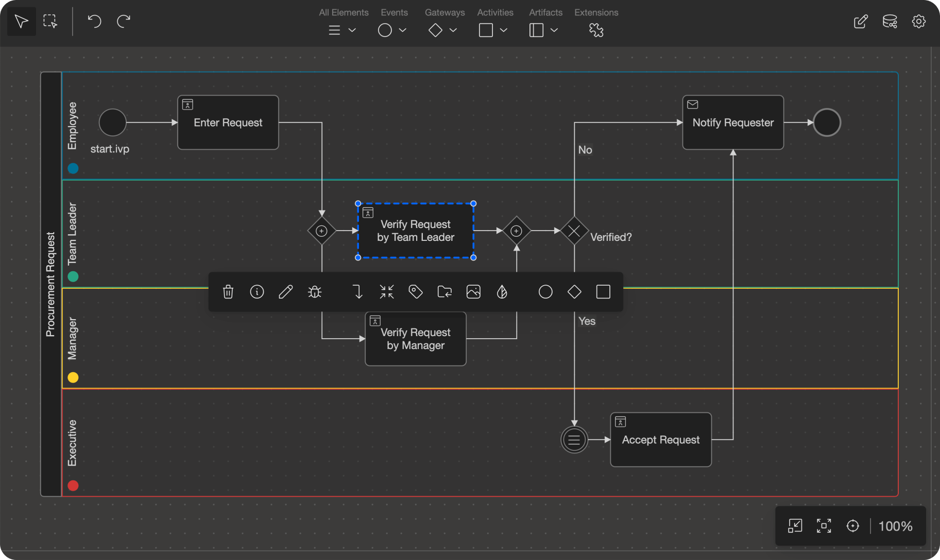
Task: Open the Events circle dropdown
Action: click(x=392, y=30)
